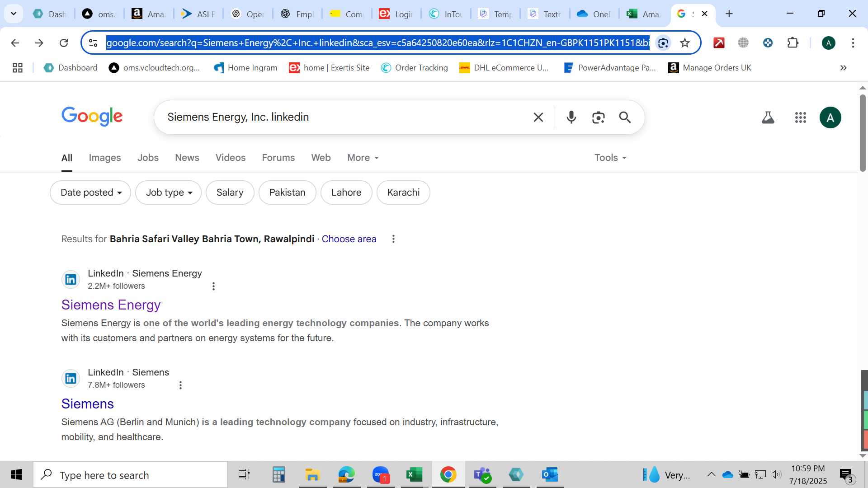Reload the current page
The width and height of the screenshot is (868, 488).
click(x=64, y=43)
